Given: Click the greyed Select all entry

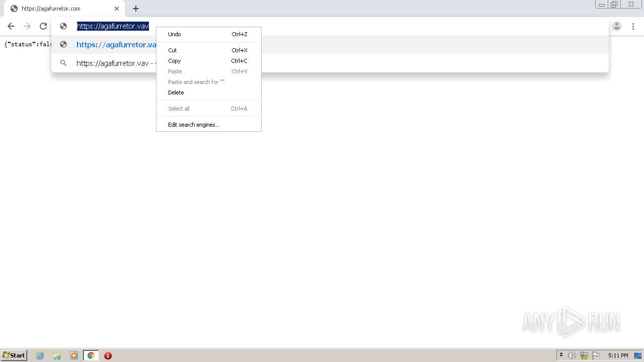Looking at the screenshot, I should click(209, 109).
